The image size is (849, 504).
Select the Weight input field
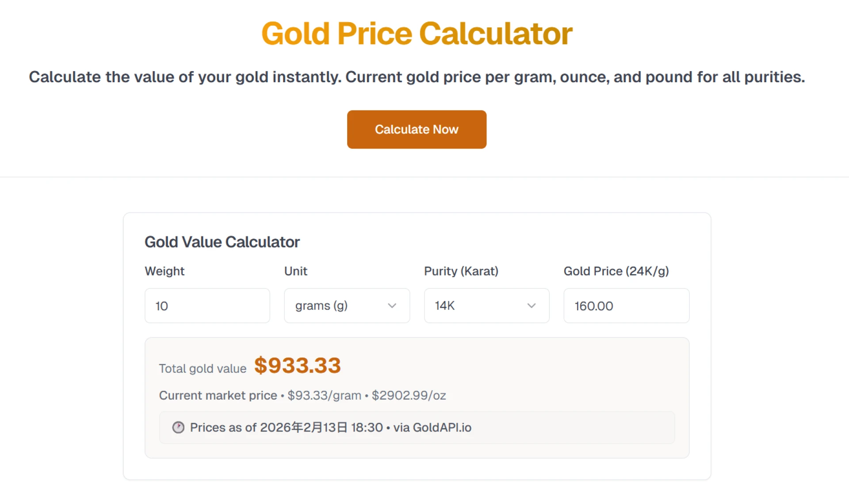207,305
